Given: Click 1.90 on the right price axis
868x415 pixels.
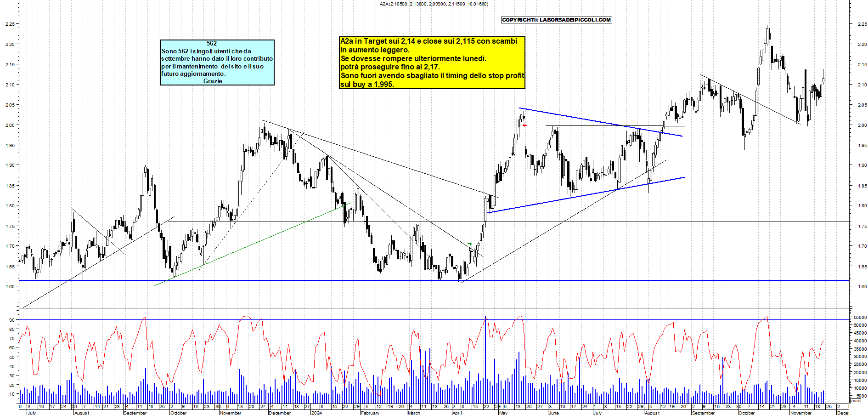Looking at the screenshot, I should pyautogui.click(x=862, y=165).
